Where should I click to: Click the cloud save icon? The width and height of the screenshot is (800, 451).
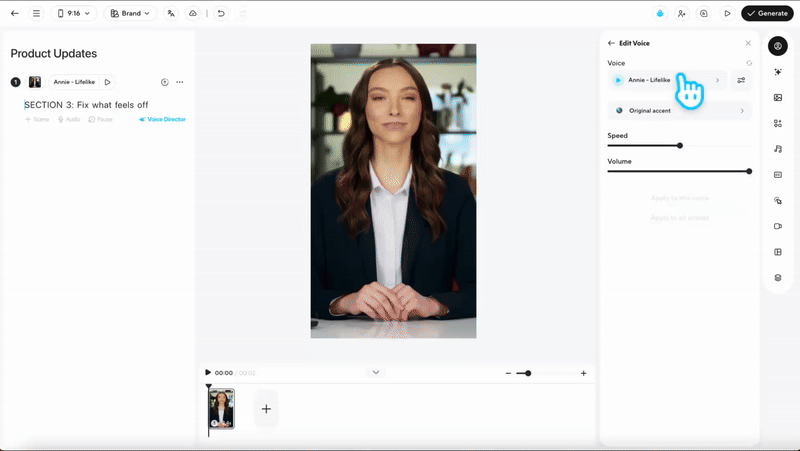pos(193,14)
